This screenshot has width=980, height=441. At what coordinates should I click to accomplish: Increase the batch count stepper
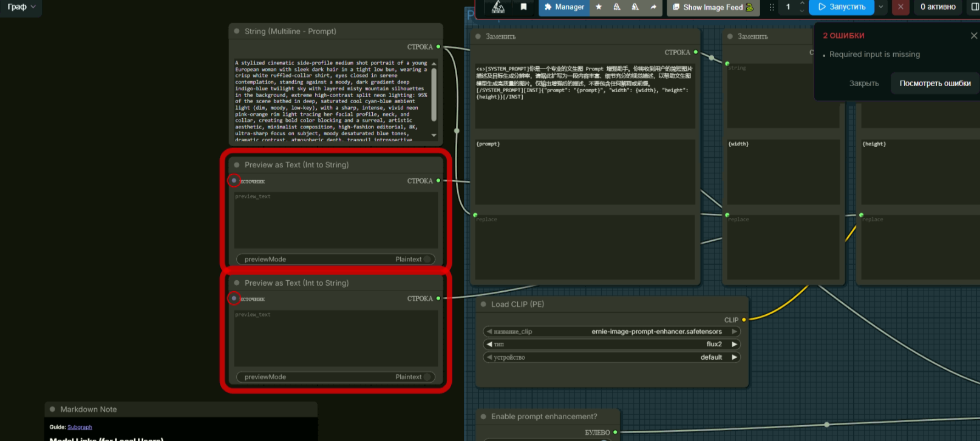pyautogui.click(x=802, y=4)
